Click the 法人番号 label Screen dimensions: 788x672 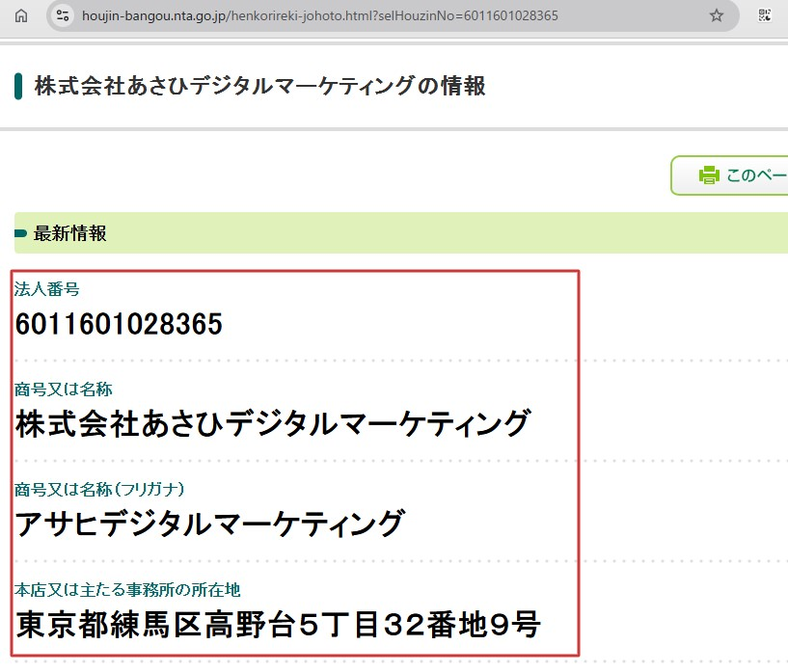click(41, 287)
